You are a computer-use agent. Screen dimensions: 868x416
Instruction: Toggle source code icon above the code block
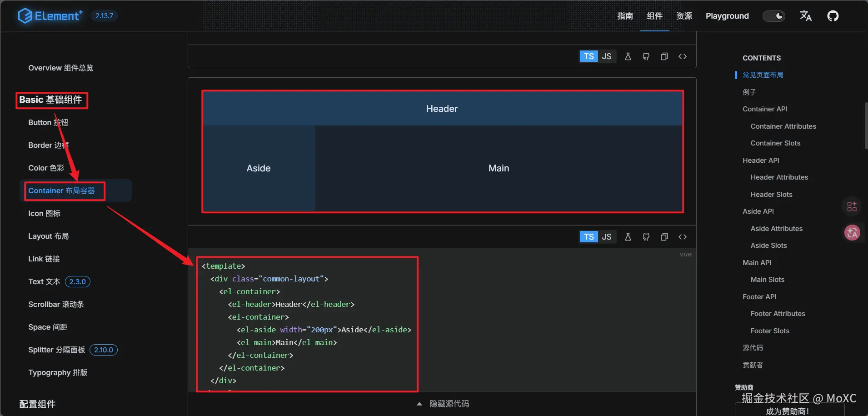[683, 237]
